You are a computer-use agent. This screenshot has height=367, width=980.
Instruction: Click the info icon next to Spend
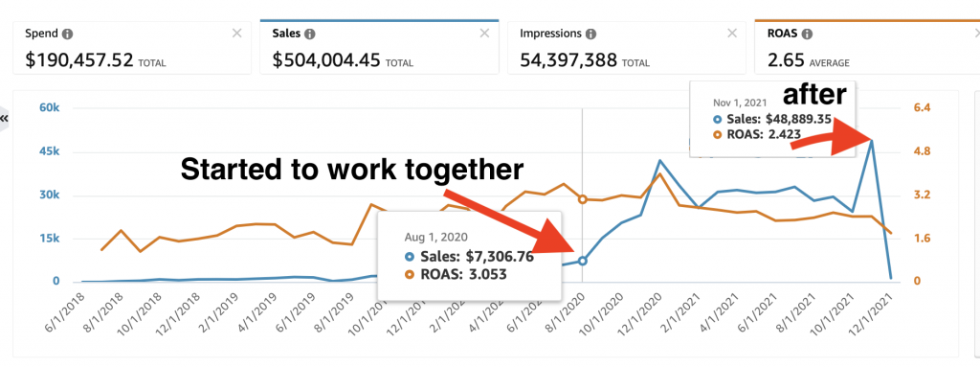pos(68,34)
